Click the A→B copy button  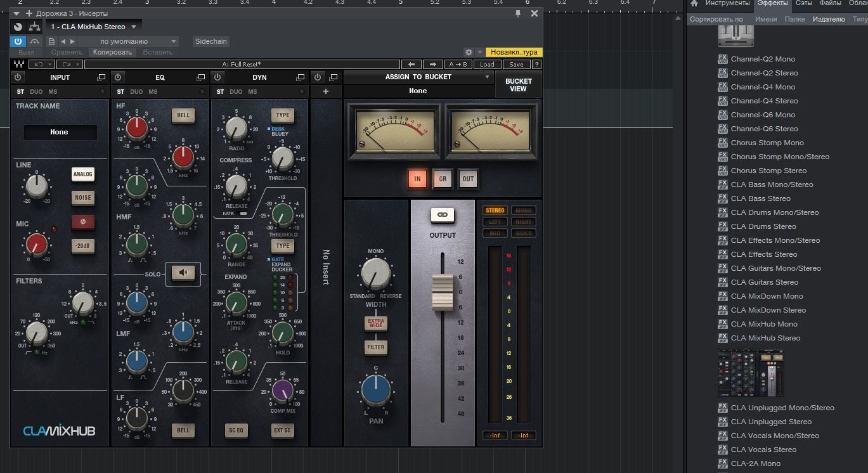(458, 64)
